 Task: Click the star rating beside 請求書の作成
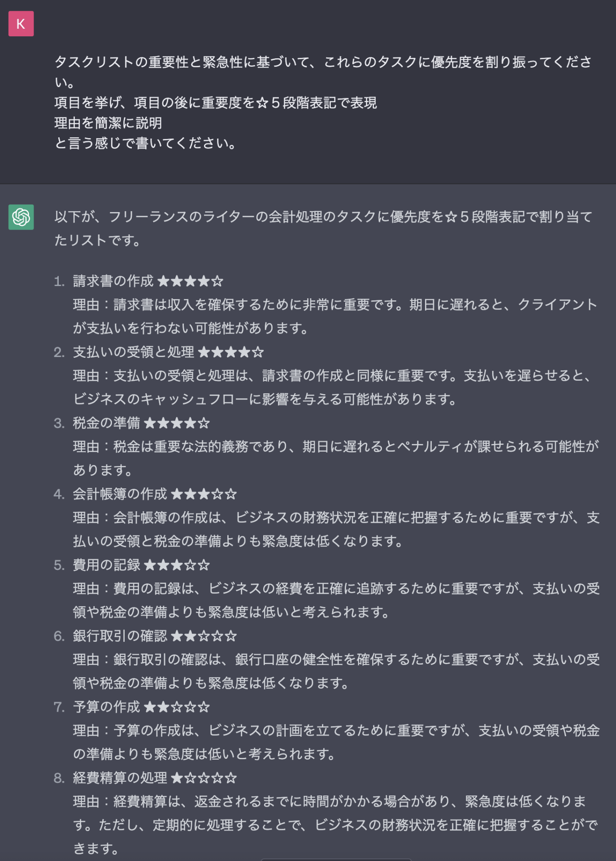tap(190, 282)
